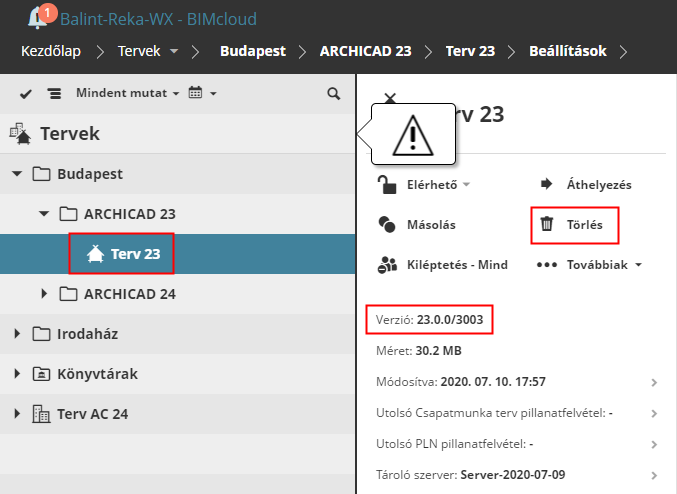Click the trash can icon
Screen dimensions: 677x494
click(x=547, y=224)
